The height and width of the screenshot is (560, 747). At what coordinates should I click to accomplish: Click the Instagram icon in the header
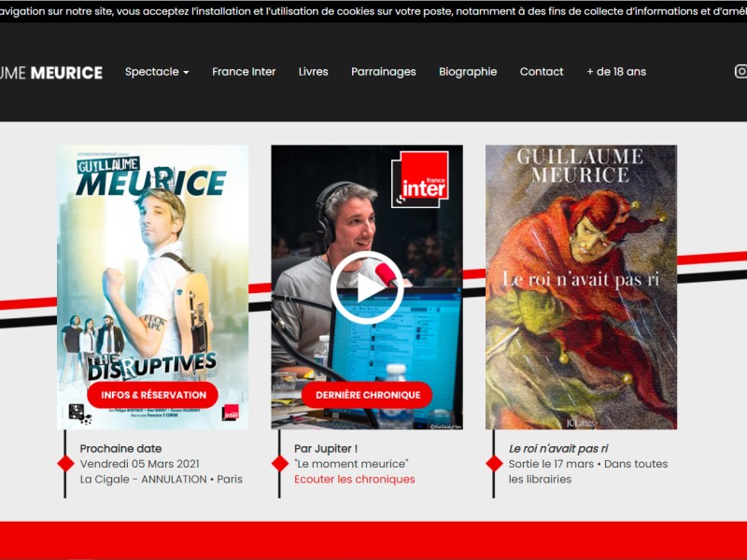(x=740, y=72)
